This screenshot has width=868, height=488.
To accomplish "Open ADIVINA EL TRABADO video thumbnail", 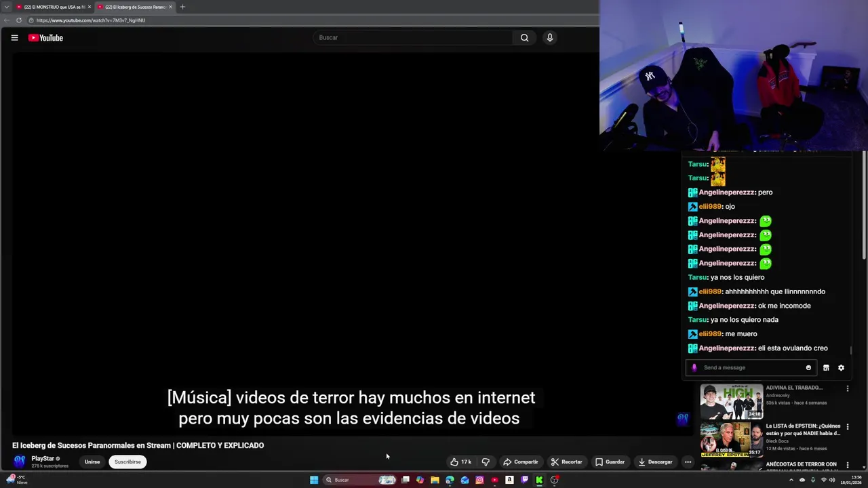I will click(x=732, y=402).
